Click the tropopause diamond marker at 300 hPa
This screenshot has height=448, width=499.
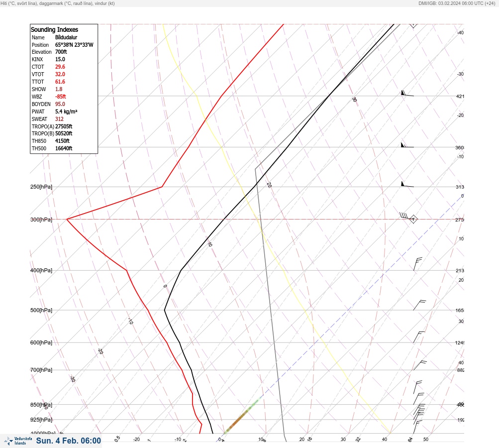click(x=413, y=219)
